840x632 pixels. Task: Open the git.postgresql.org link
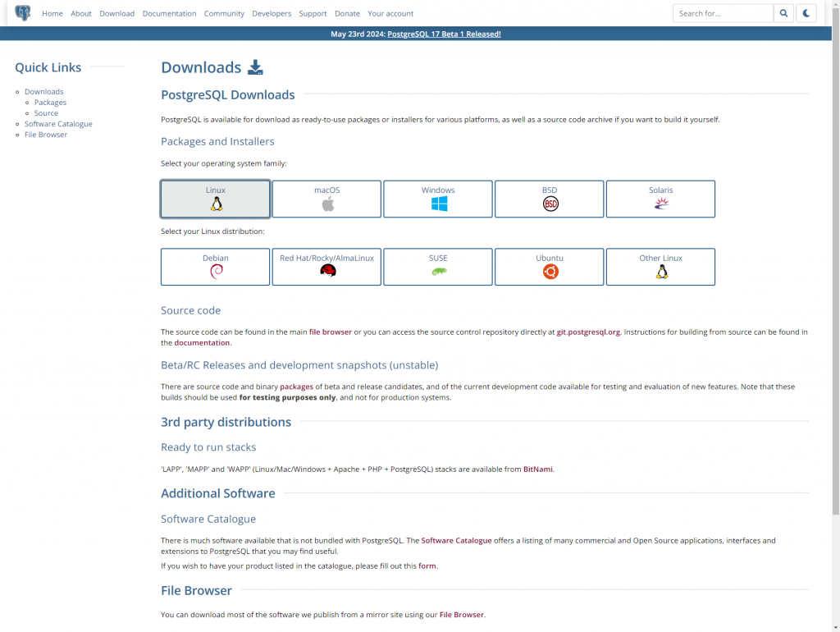coord(588,332)
